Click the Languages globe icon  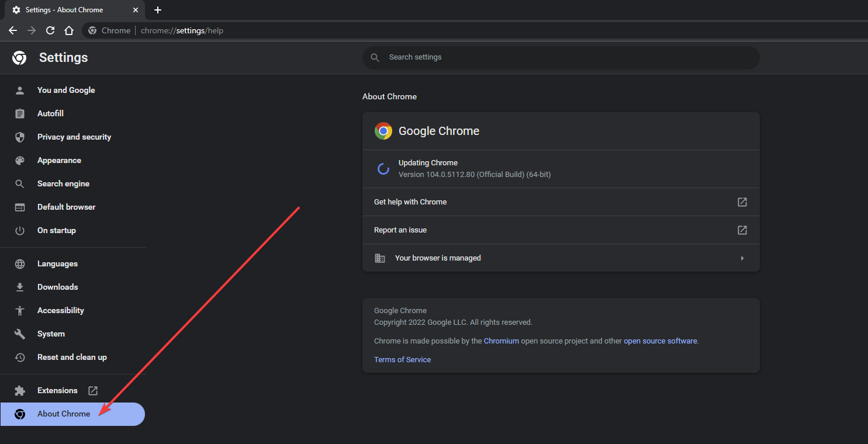[20, 263]
